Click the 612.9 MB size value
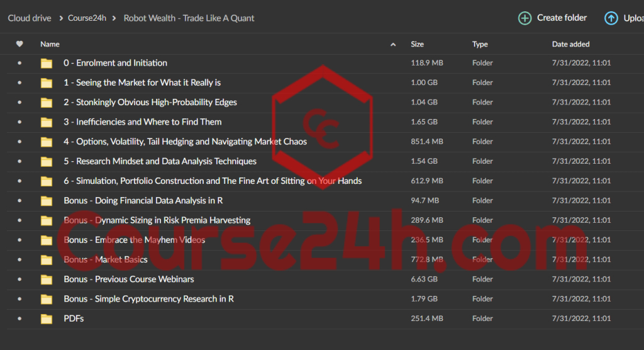The height and width of the screenshot is (350, 644). coord(427,181)
